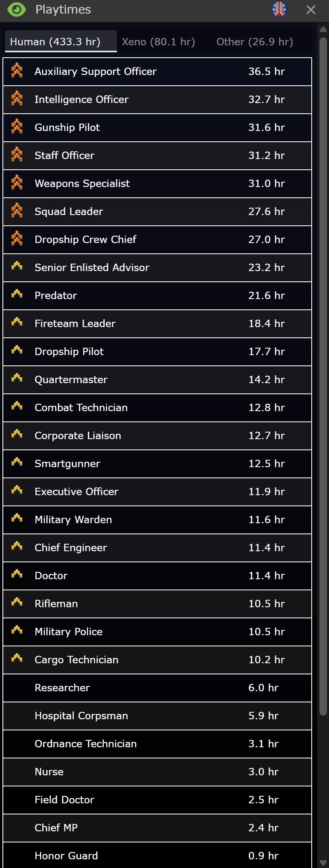The image size is (329, 868).
Task: Open the Other playtimes tab
Action: pyautogui.click(x=254, y=42)
